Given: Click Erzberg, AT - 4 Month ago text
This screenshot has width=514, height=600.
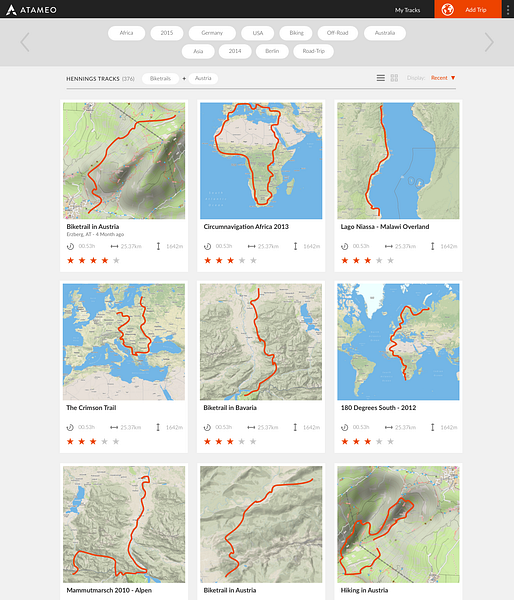Looking at the screenshot, I should pos(95,234).
